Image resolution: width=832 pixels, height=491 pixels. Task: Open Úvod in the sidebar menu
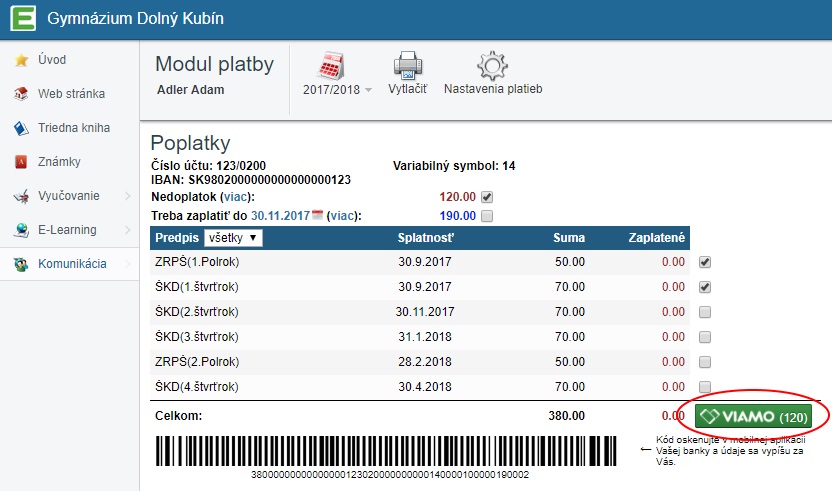pyautogui.click(x=52, y=60)
